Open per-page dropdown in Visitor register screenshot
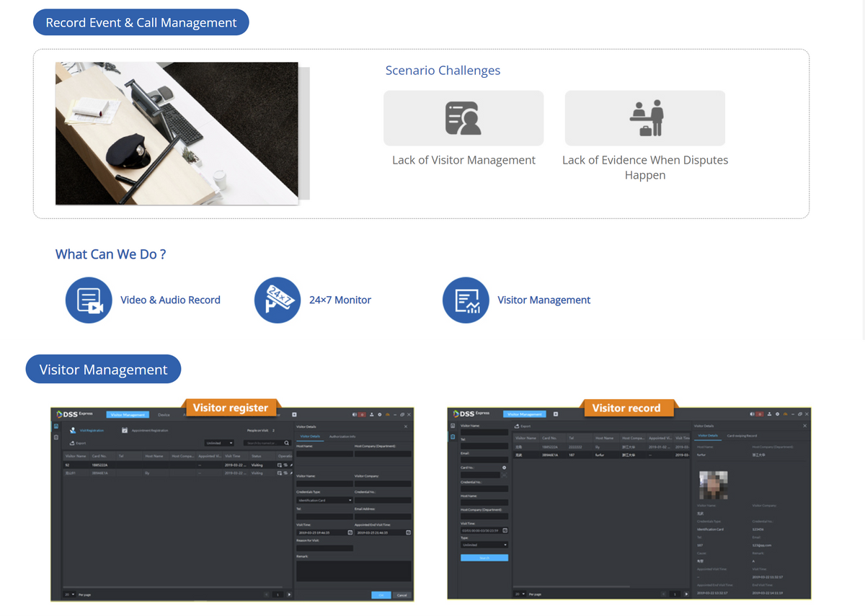This screenshot has width=865, height=616. click(x=68, y=594)
